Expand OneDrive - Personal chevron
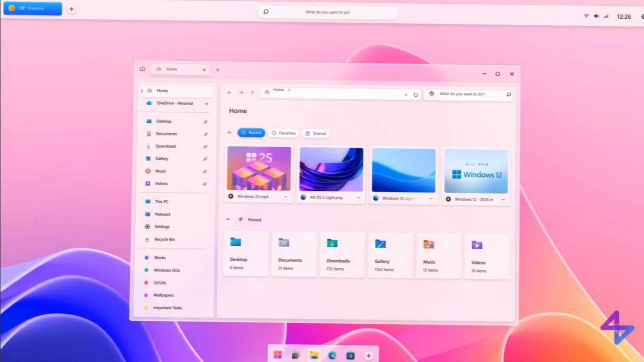The image size is (644, 362). coord(206,103)
